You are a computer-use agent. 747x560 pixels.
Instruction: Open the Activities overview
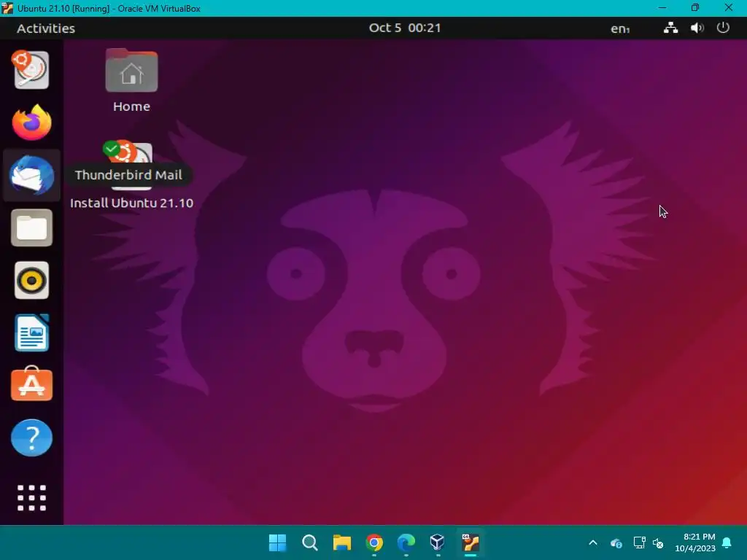[46, 28]
